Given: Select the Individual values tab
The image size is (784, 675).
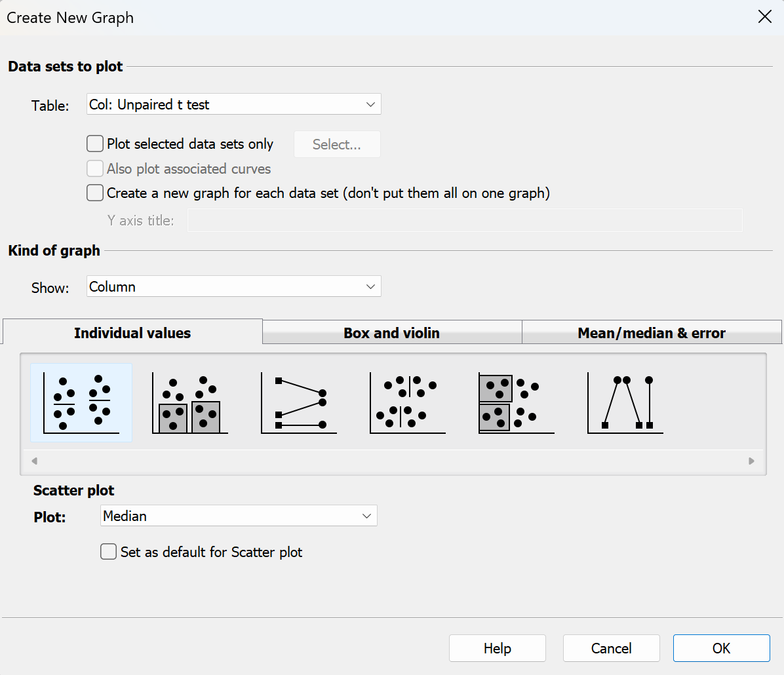Looking at the screenshot, I should pos(132,333).
